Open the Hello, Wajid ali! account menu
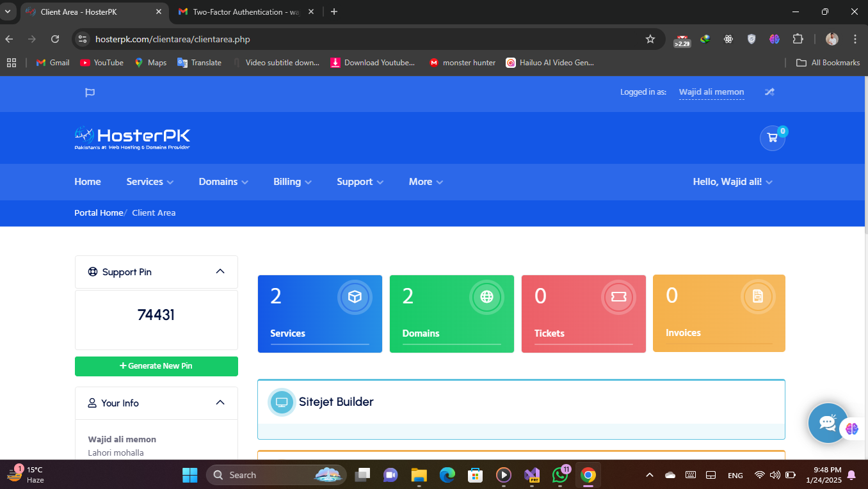The height and width of the screenshot is (489, 868). tap(732, 182)
